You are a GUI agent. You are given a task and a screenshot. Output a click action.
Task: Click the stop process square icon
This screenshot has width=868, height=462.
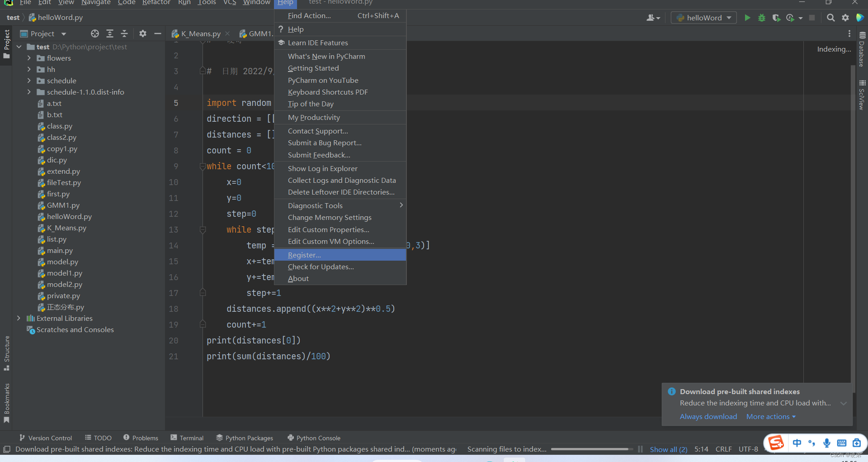point(812,18)
